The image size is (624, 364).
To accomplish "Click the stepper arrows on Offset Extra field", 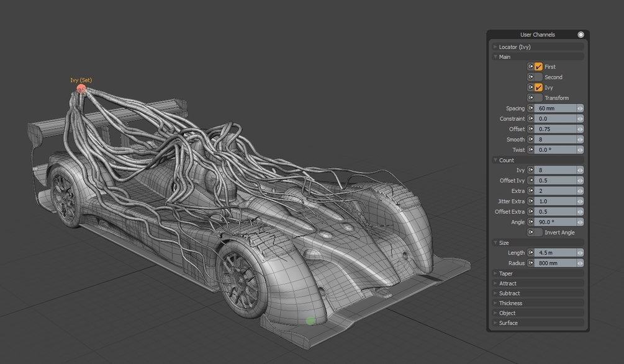I will tap(580, 211).
